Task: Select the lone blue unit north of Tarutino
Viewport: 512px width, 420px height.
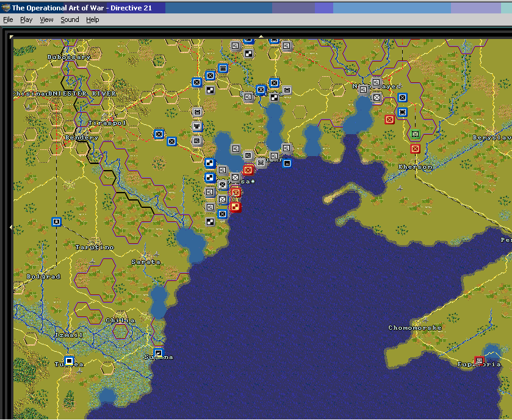Action: (x=56, y=222)
